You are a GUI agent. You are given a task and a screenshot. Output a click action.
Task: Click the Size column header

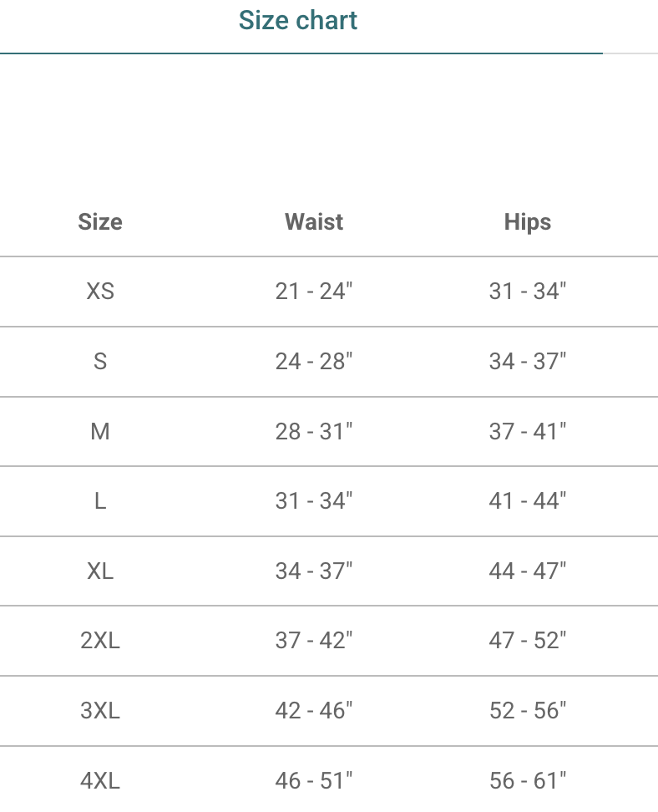(x=100, y=222)
